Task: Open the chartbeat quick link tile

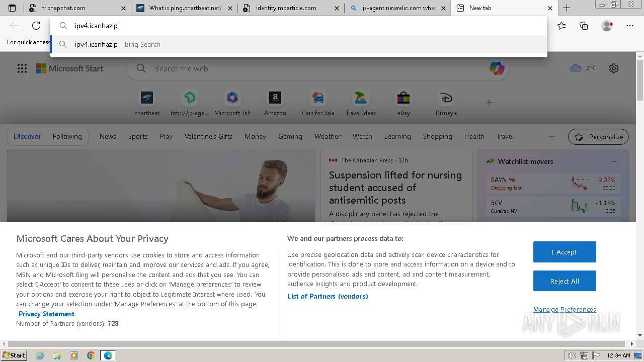Action: (147, 103)
